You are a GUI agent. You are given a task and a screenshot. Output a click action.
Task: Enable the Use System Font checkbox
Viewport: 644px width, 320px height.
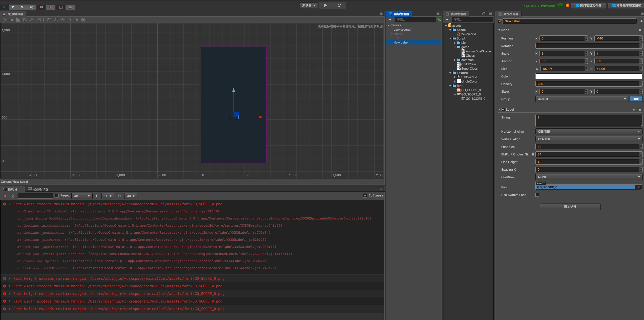(x=537, y=195)
